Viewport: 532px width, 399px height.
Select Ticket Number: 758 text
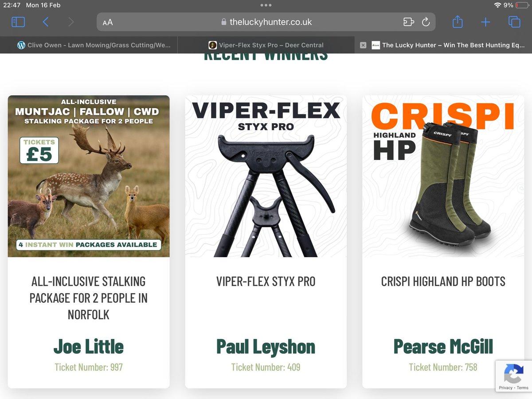(443, 367)
